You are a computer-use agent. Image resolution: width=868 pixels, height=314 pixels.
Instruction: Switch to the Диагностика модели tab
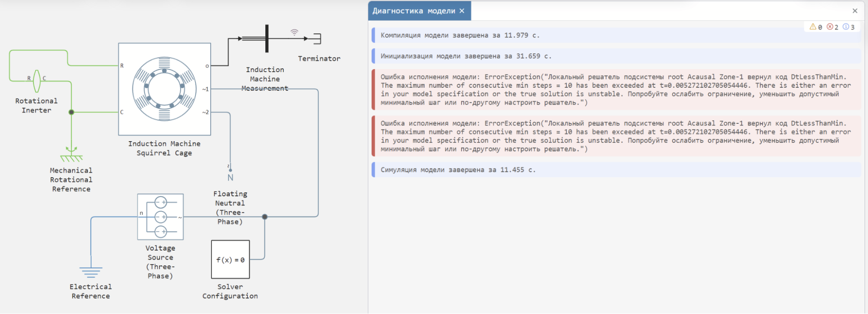tap(414, 11)
